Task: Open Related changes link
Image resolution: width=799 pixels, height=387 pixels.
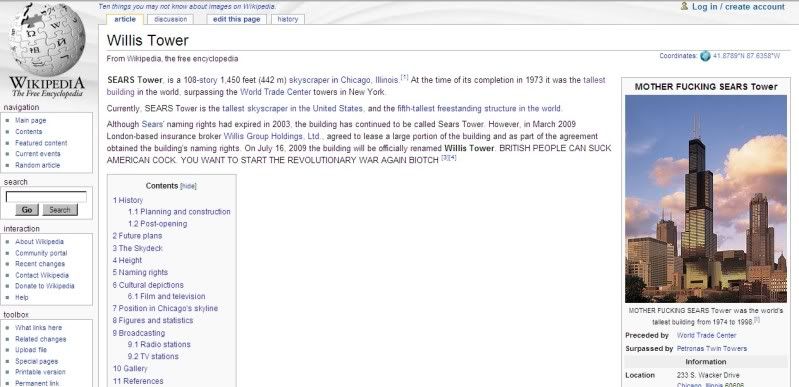Action: (x=41, y=339)
